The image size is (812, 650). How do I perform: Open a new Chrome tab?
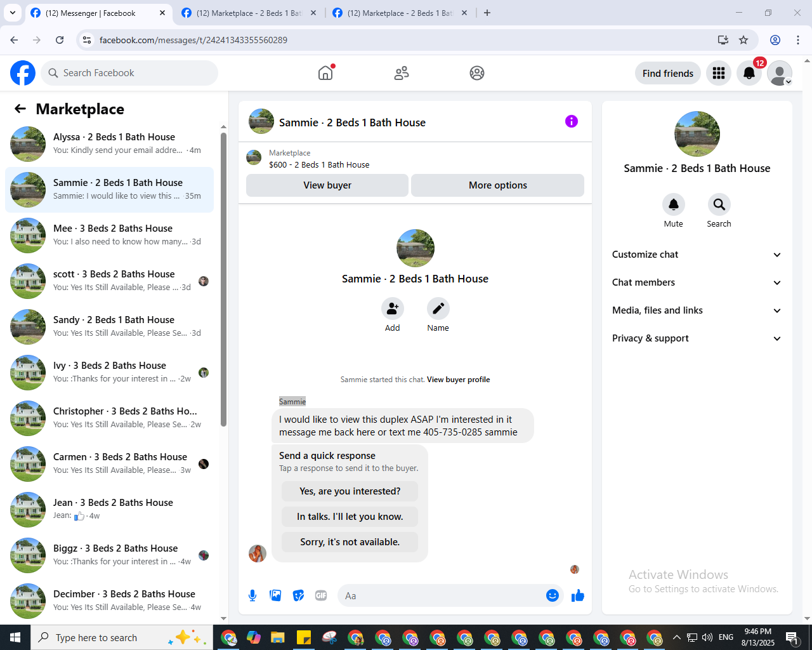pos(487,13)
